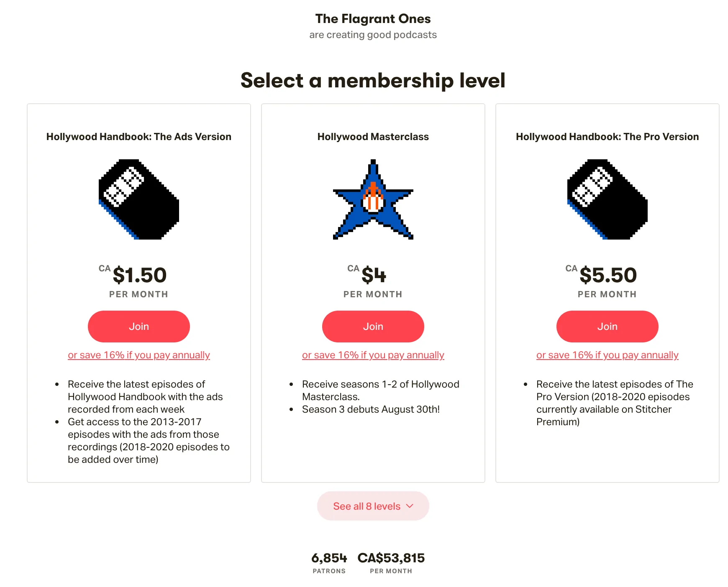Click The Flagrant Ones creator name

pyautogui.click(x=373, y=19)
